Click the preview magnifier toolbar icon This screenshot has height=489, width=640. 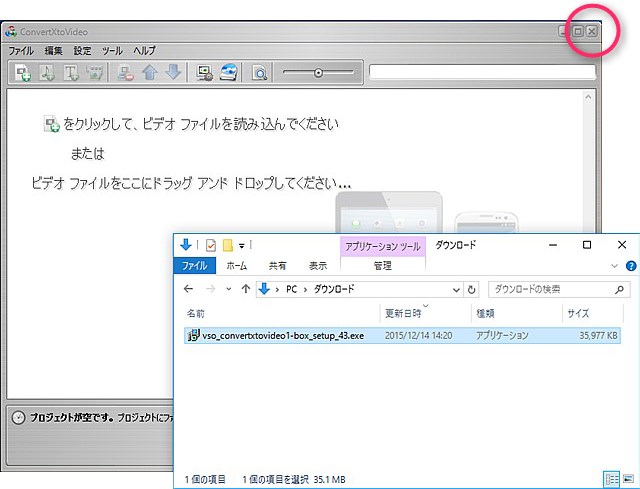[260, 73]
